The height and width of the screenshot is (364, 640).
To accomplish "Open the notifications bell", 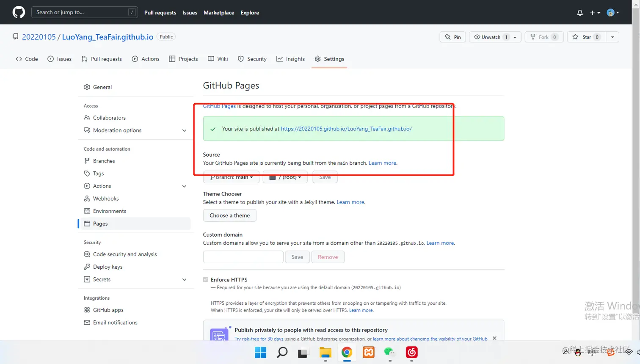I will (580, 13).
